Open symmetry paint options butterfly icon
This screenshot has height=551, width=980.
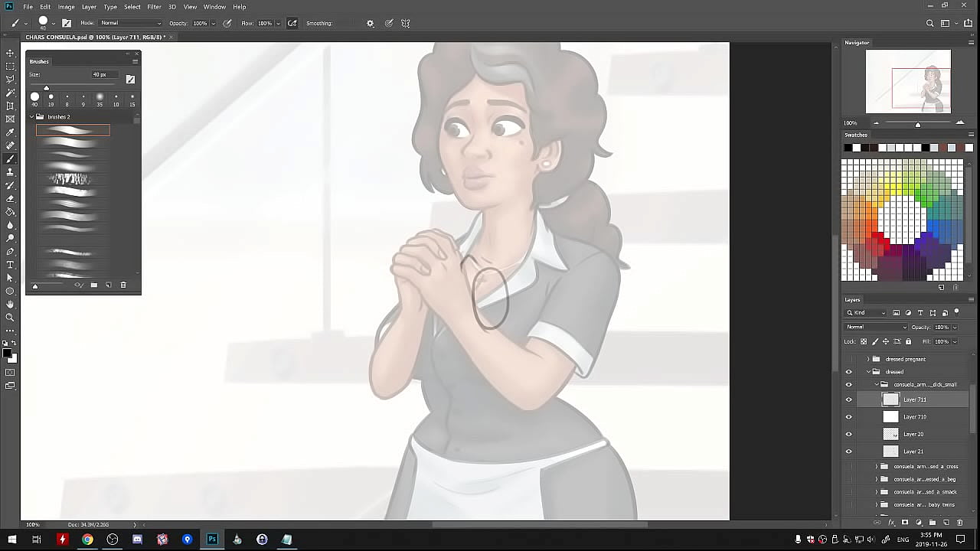coord(406,23)
